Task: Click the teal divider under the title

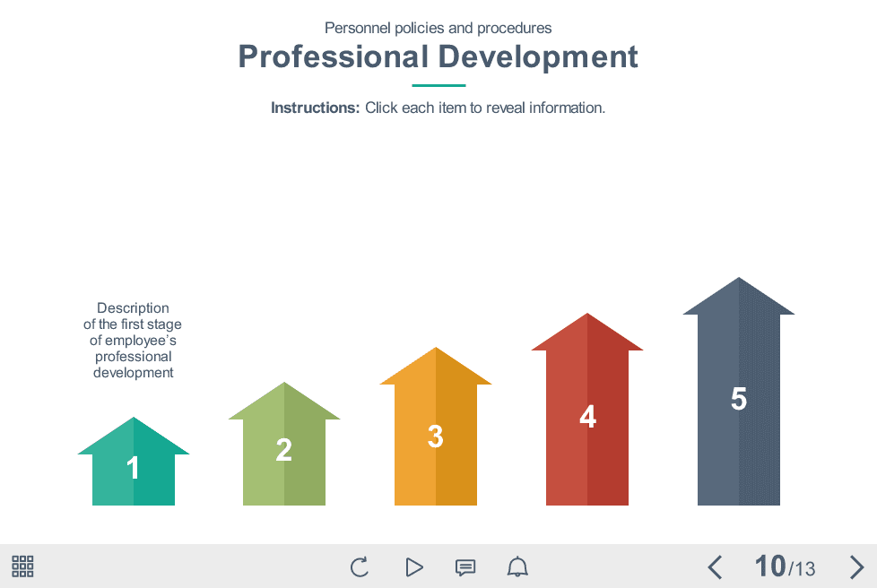Action: point(438,85)
